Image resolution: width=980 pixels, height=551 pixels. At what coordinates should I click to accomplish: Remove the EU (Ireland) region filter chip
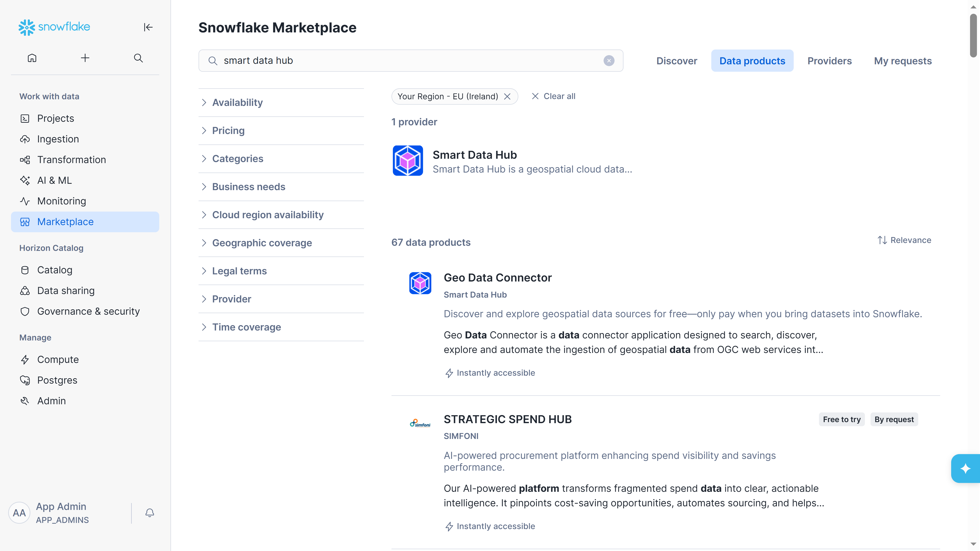pyautogui.click(x=507, y=96)
